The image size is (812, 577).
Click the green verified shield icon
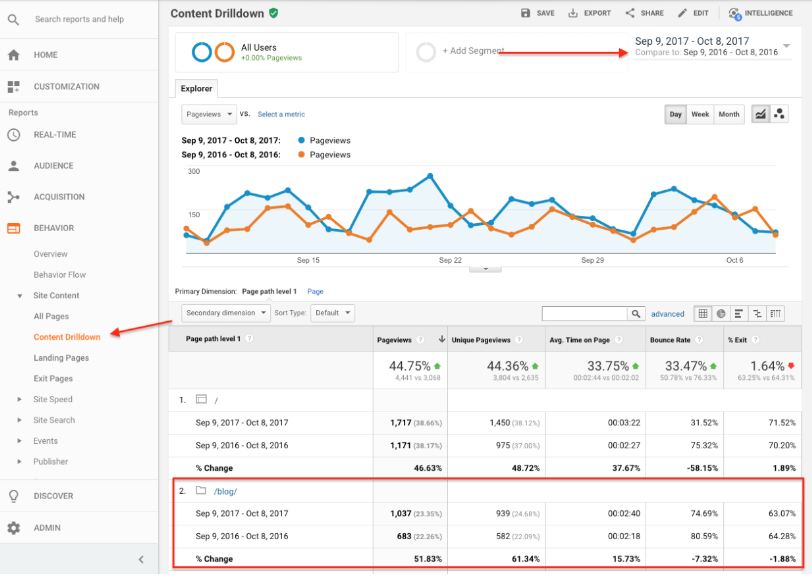[273, 13]
